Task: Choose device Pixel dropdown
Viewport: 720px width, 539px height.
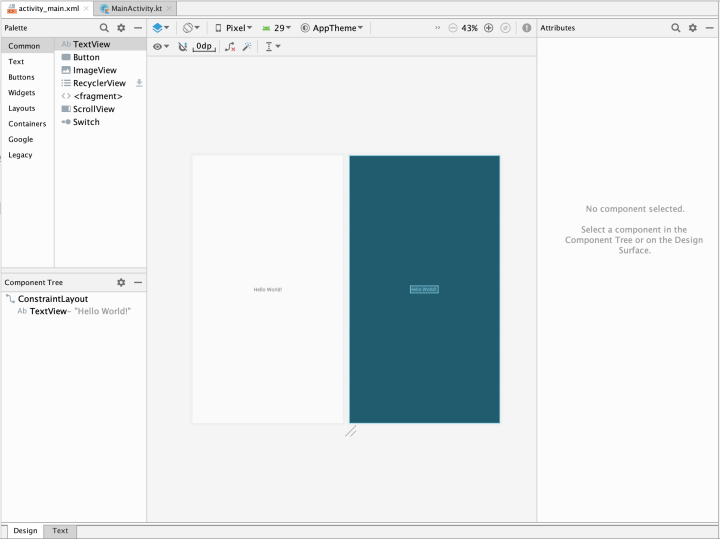Action: 234,28
